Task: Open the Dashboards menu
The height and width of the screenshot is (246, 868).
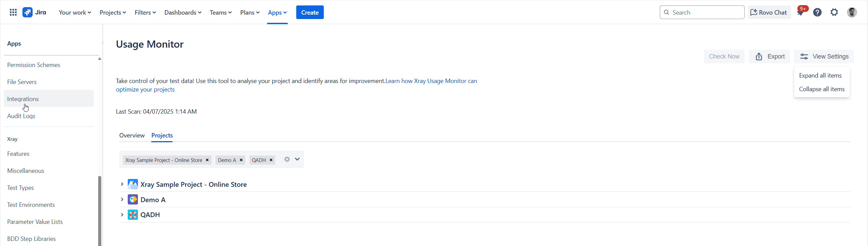Action: coord(183,13)
